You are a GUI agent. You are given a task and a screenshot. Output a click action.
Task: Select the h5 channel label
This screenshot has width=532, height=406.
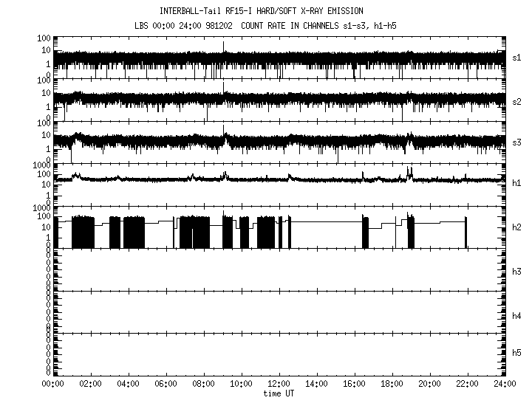(x=516, y=353)
